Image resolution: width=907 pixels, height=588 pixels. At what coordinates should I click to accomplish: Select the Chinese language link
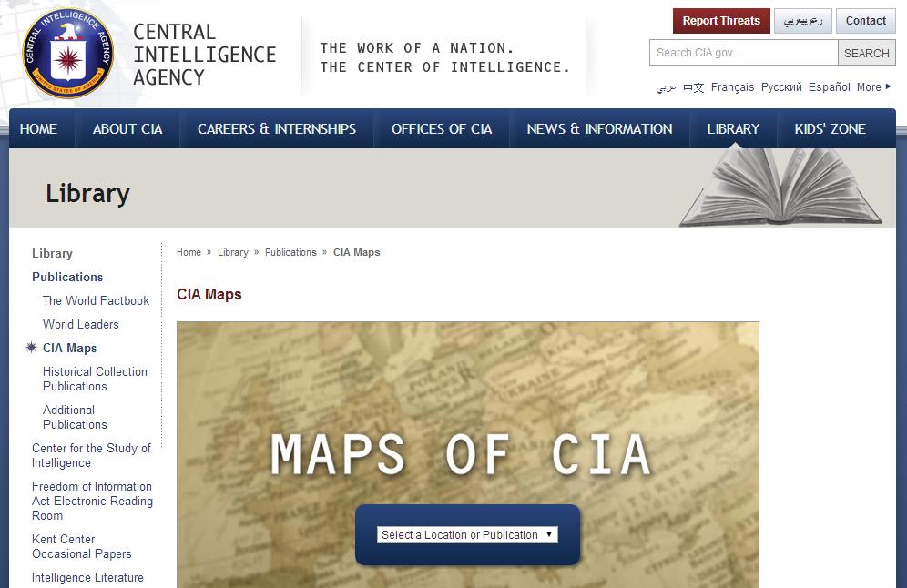693,87
